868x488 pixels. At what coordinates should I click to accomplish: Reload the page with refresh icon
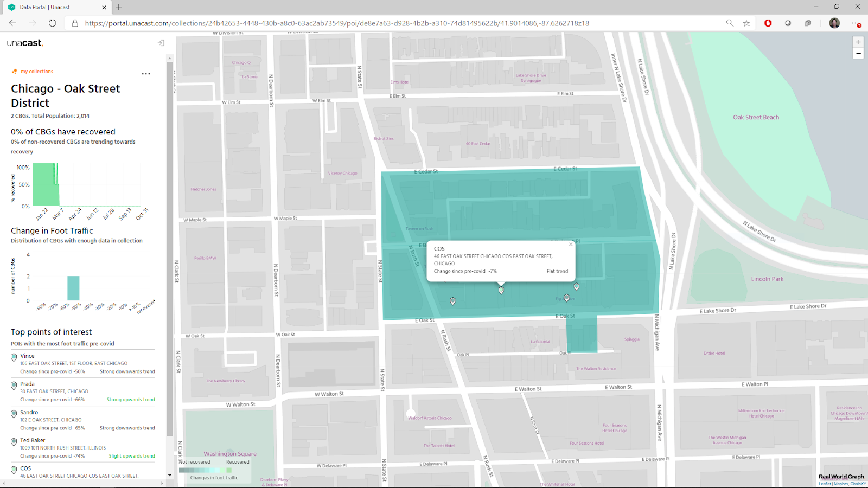[52, 23]
